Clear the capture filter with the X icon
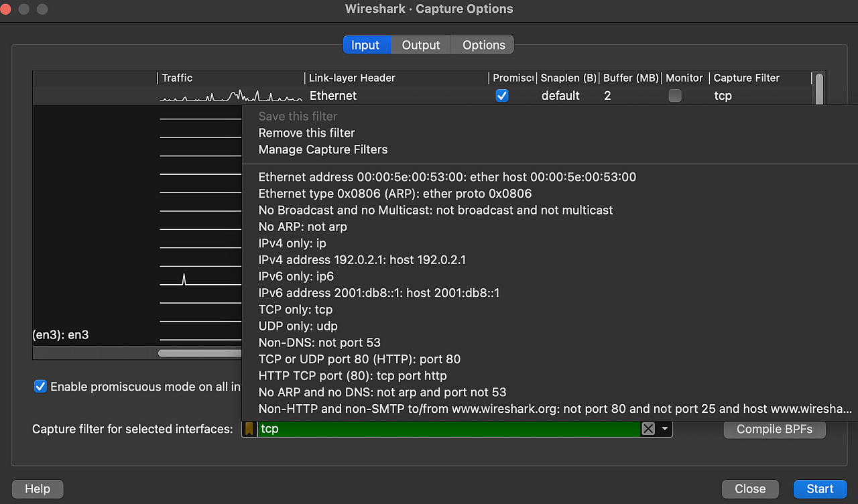This screenshot has height=504, width=858. click(x=648, y=429)
